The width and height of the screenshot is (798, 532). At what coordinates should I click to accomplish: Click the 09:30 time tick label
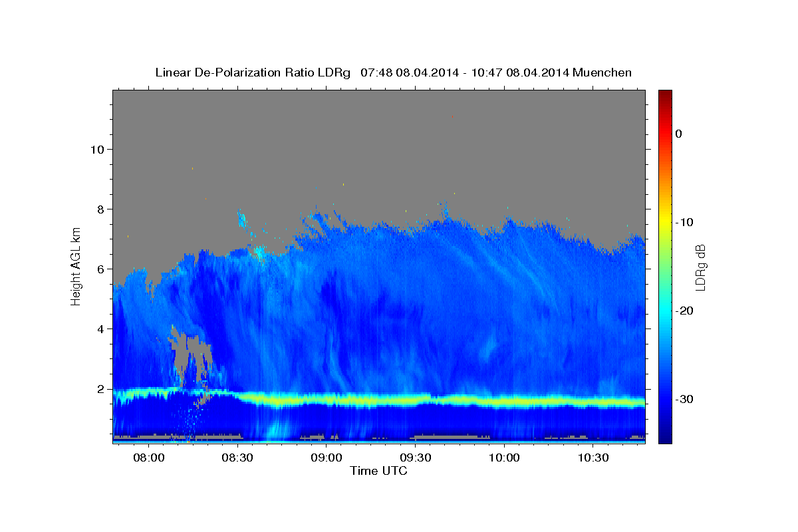pos(416,458)
